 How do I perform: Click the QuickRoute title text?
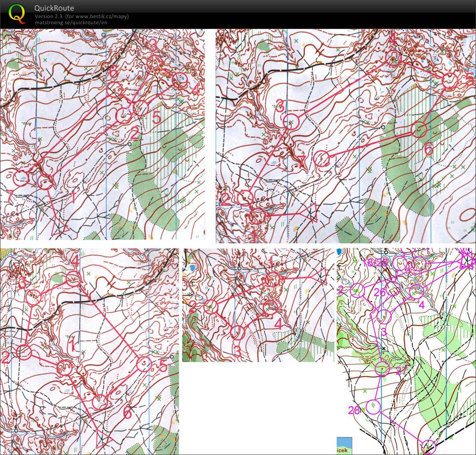pos(54,8)
